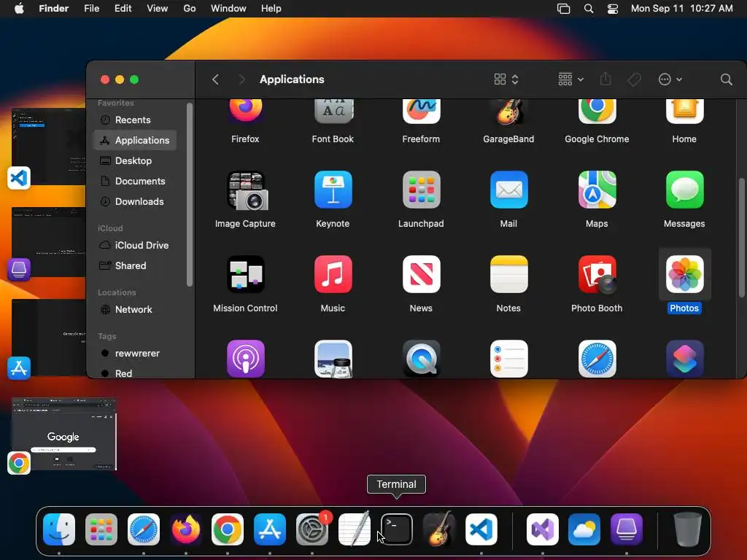Screen dimensions: 747x560
Task: Click the Share toolbar button
Action: (605, 79)
